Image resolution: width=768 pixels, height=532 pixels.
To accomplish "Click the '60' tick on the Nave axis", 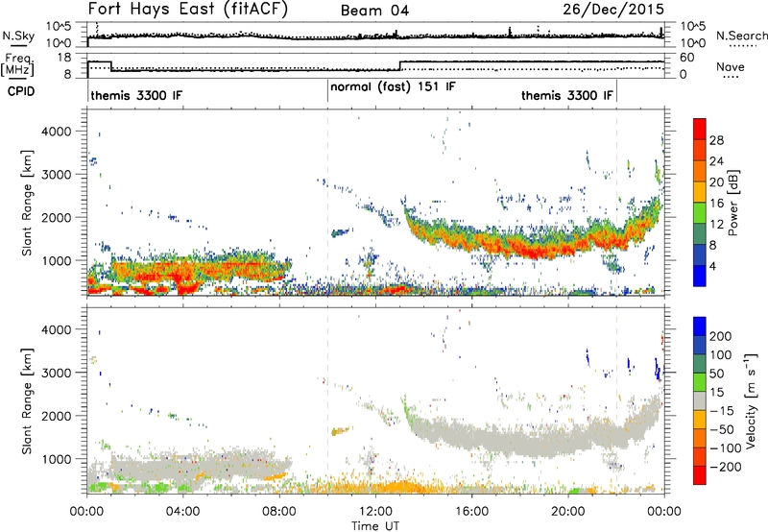I will (687, 58).
